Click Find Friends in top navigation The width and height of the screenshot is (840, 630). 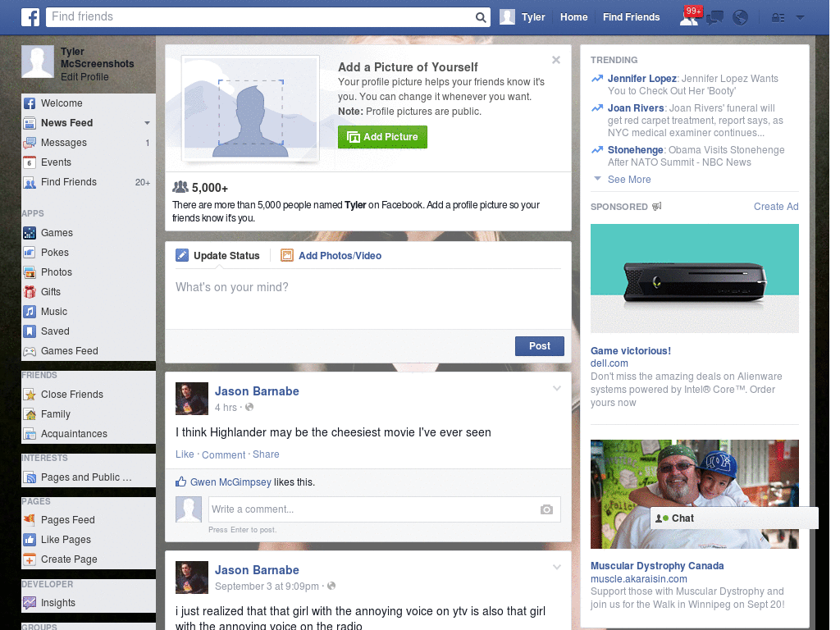(631, 17)
